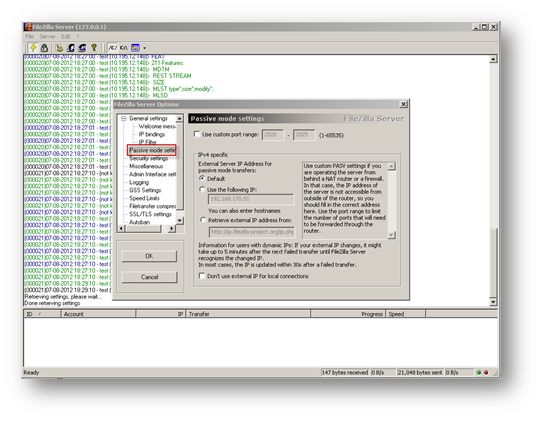This screenshot has height=421, width=543.
Task: Sort connections by the ID column header
Action: click(x=42, y=314)
